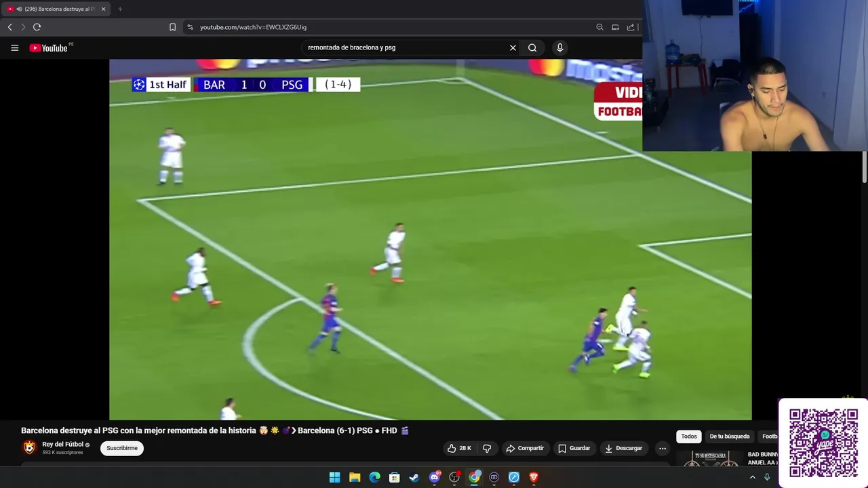Image resolution: width=868 pixels, height=488 pixels.
Task: Dislike the video with thumbs down
Action: 487,448
